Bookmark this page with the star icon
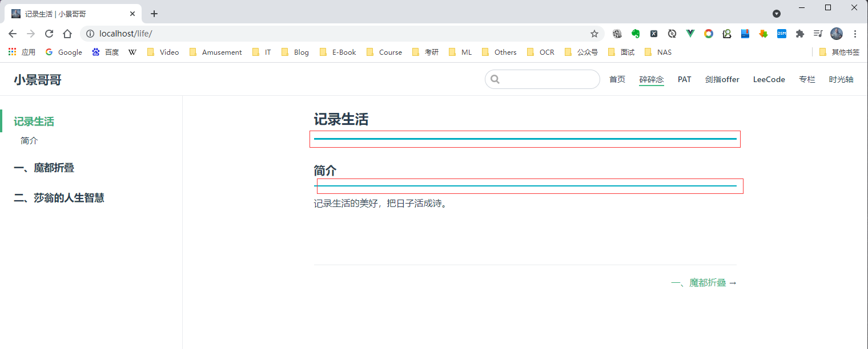This screenshot has width=868, height=349. (x=594, y=34)
